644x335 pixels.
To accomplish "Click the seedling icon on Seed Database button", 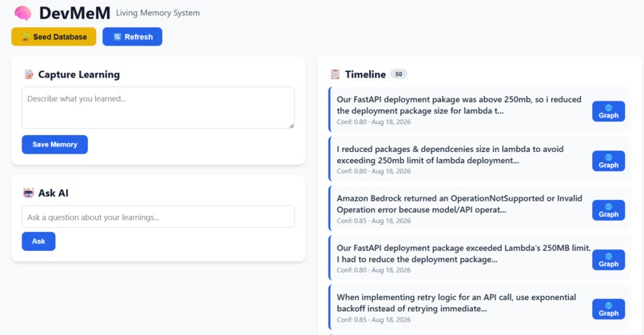I will (26, 37).
